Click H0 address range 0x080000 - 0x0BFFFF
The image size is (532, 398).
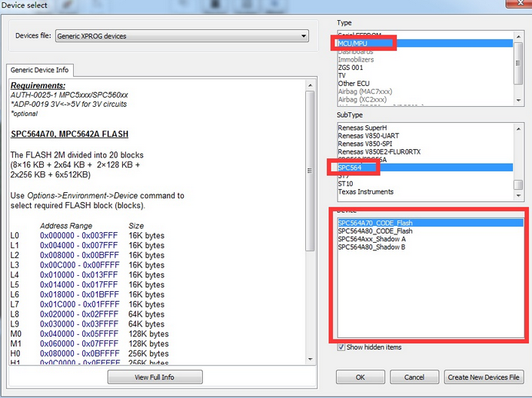coord(79,353)
